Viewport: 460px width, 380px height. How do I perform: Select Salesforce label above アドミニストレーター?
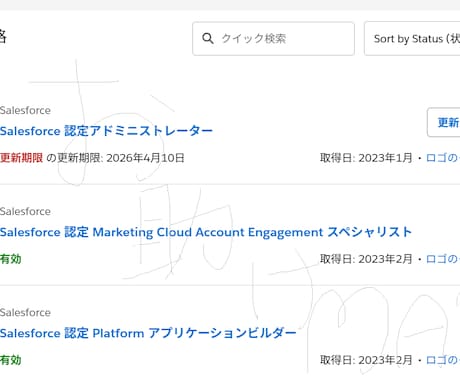[x=25, y=110]
